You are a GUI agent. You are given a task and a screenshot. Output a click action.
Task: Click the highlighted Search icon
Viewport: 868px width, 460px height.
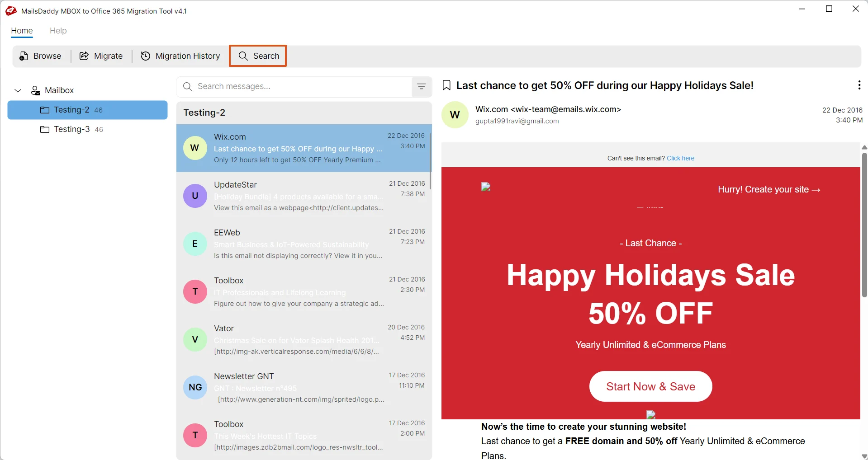coord(243,56)
